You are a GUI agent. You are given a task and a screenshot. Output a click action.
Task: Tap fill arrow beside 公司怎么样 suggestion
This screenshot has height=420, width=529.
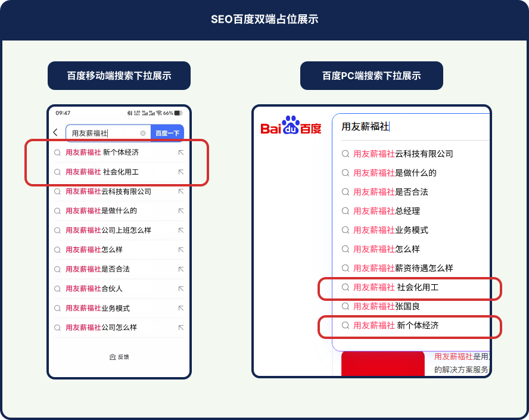[181, 328]
